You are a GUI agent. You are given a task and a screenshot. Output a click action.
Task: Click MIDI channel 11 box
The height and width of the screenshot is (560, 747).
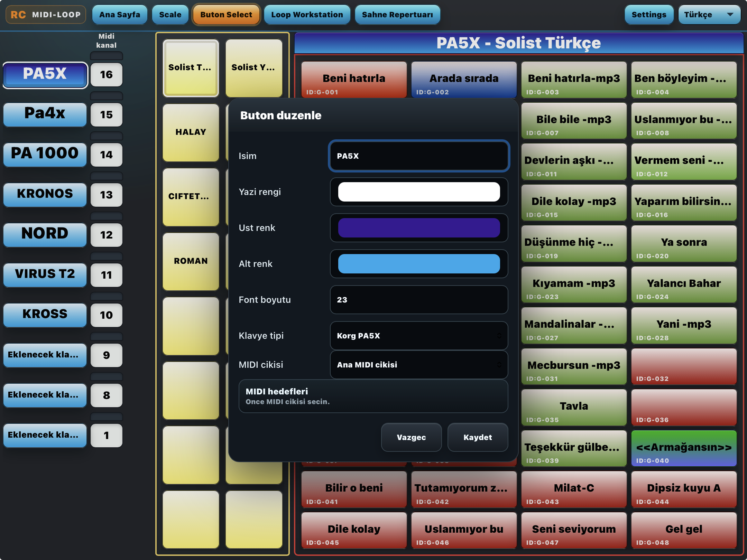107,275
